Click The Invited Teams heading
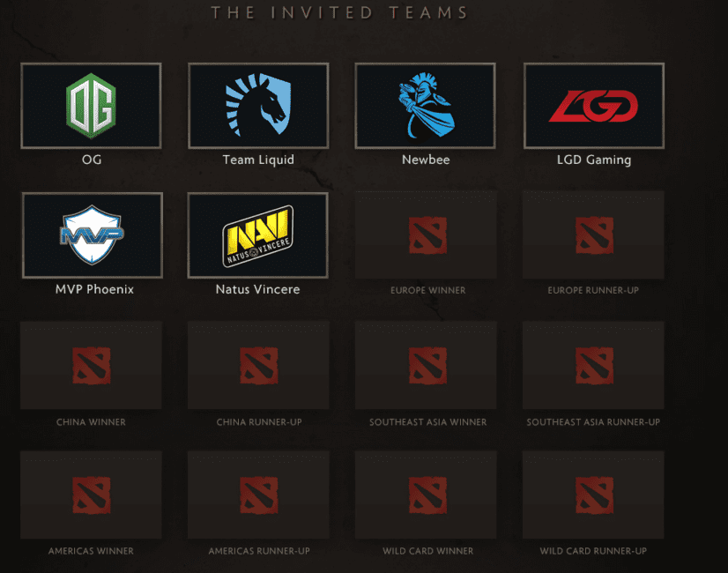Viewport: 728px width, 573px height. [x=339, y=12]
